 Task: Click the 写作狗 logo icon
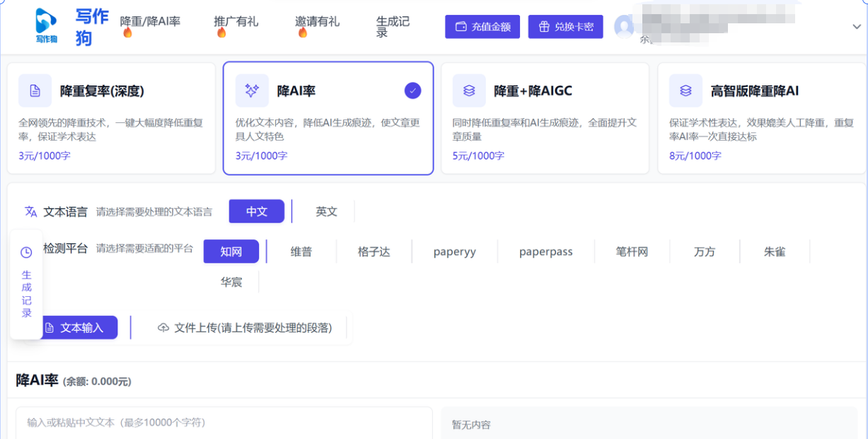[47, 25]
